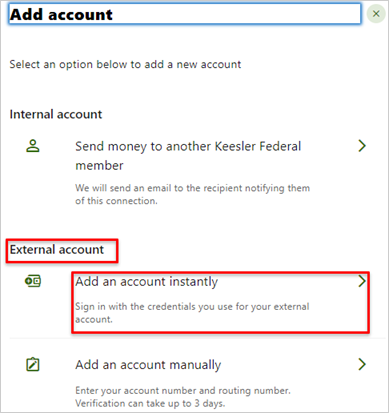The image size is (389, 413).
Task: Click the Sign in with credentials description
Action: pos(192,313)
